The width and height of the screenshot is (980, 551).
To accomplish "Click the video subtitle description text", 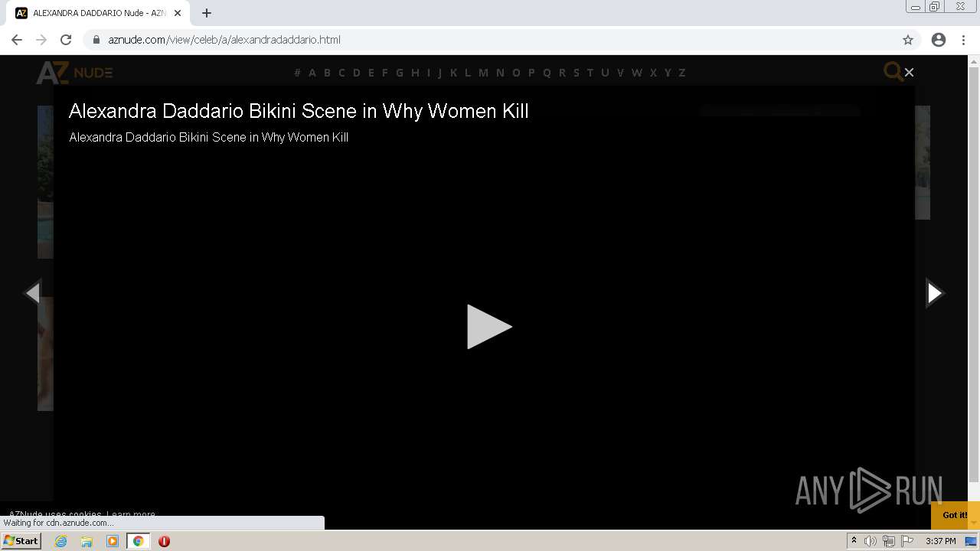I will click(208, 138).
